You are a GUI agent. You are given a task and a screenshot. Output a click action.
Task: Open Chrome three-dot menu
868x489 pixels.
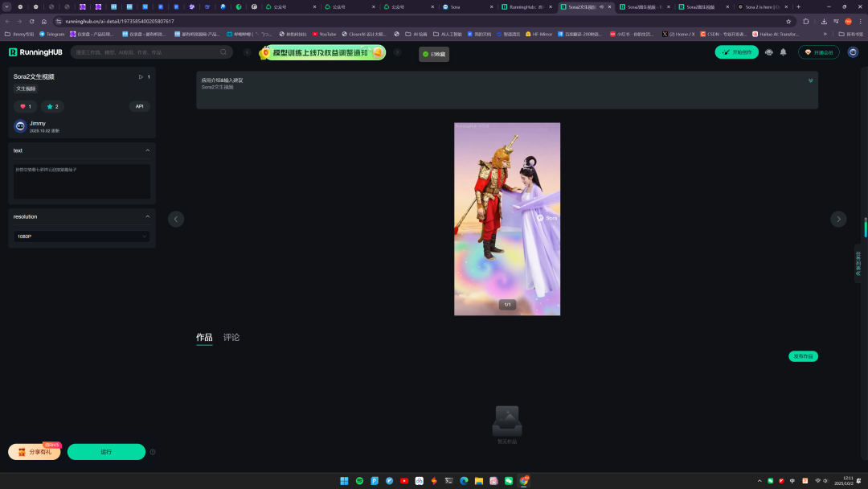tap(860, 21)
